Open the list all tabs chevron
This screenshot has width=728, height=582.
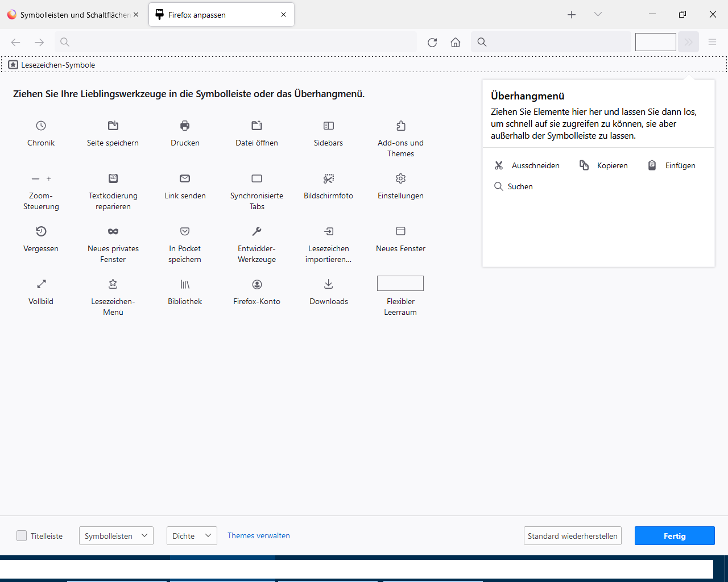click(598, 14)
